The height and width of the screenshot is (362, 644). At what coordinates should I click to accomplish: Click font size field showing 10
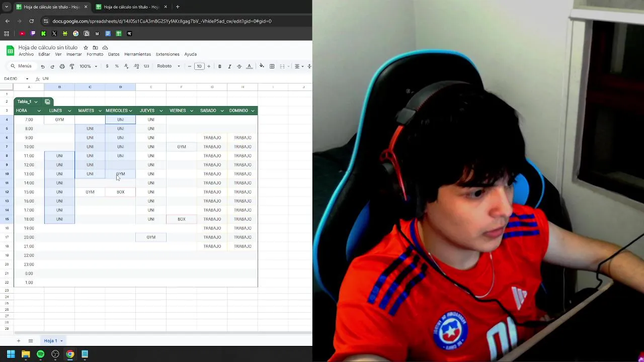pos(199,66)
